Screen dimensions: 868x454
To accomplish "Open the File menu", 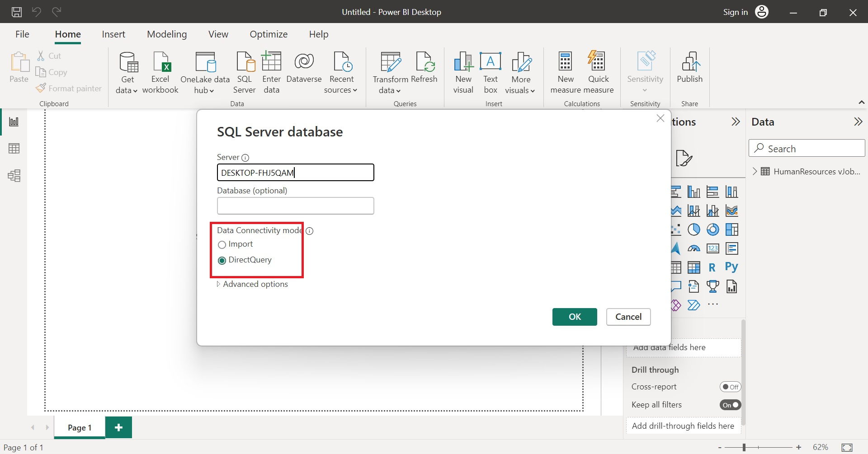I will click(x=22, y=34).
